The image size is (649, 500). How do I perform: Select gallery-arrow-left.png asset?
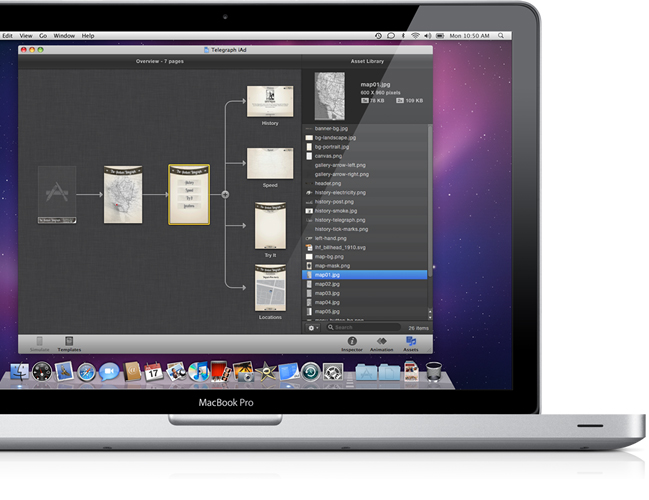[x=365, y=165]
